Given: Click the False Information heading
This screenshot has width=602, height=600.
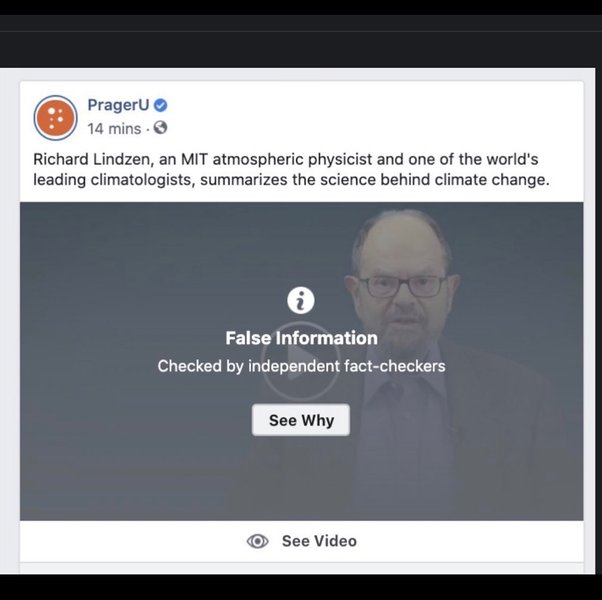Looking at the screenshot, I should click(301, 338).
